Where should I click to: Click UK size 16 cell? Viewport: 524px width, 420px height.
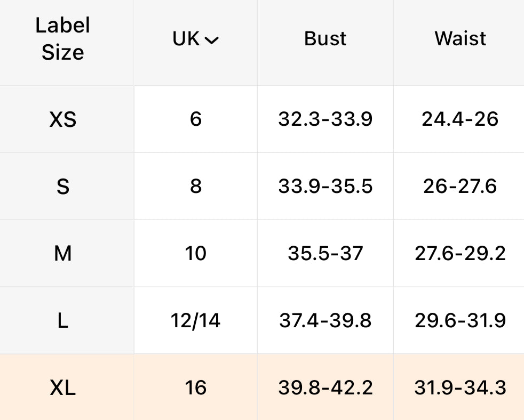pyautogui.click(x=196, y=387)
